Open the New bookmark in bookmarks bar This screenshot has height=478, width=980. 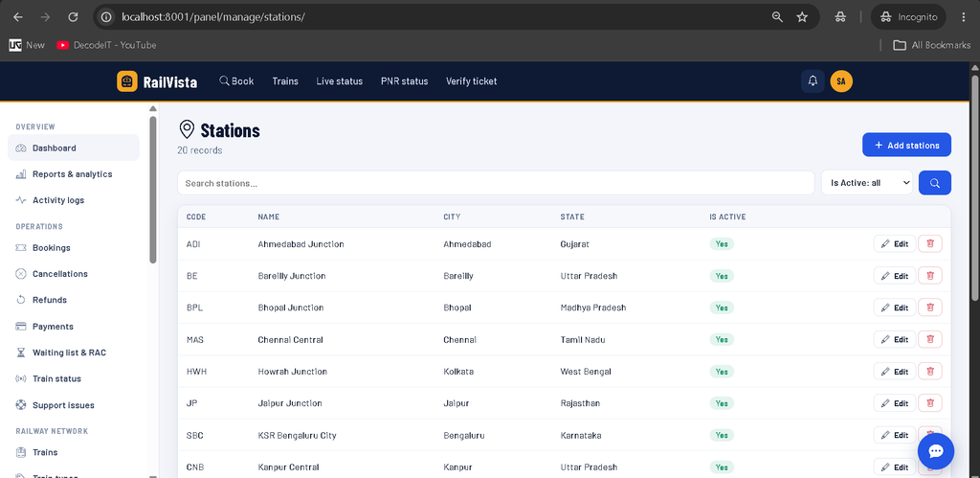[27, 45]
